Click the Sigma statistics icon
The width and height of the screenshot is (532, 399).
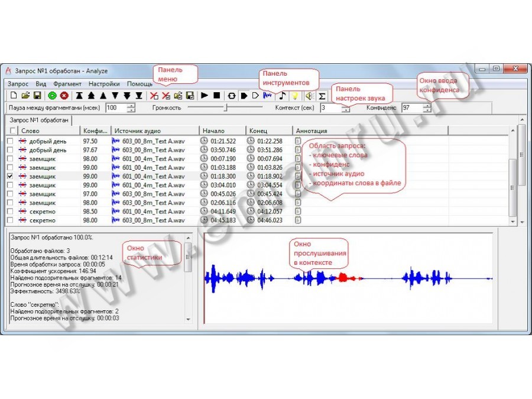[x=322, y=96]
